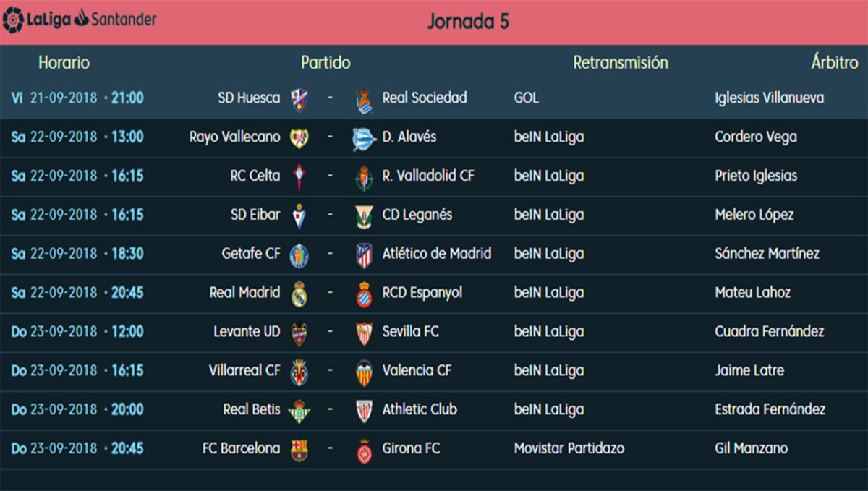This screenshot has width=868, height=491.
Task: Select the Real Betis badge
Action: click(299, 411)
